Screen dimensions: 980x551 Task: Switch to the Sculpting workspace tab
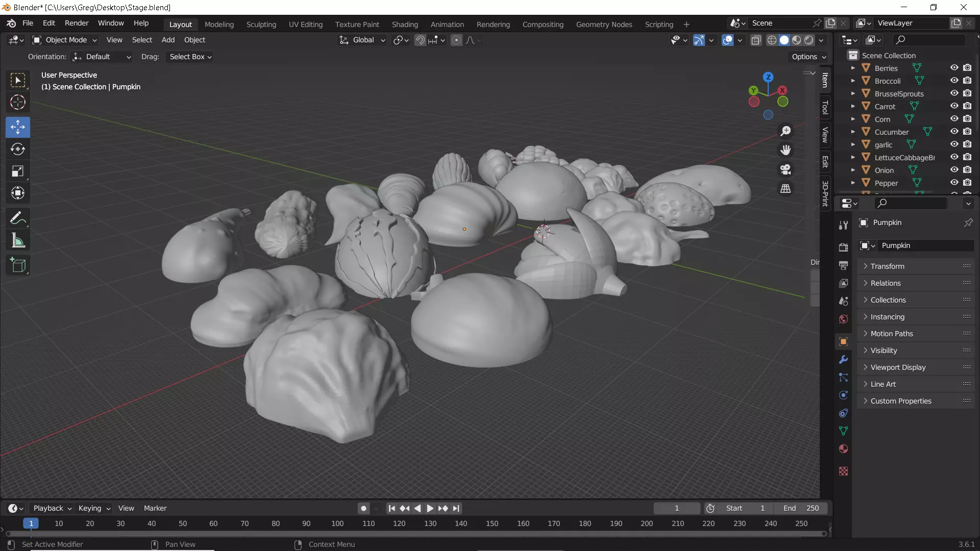pyautogui.click(x=261, y=24)
